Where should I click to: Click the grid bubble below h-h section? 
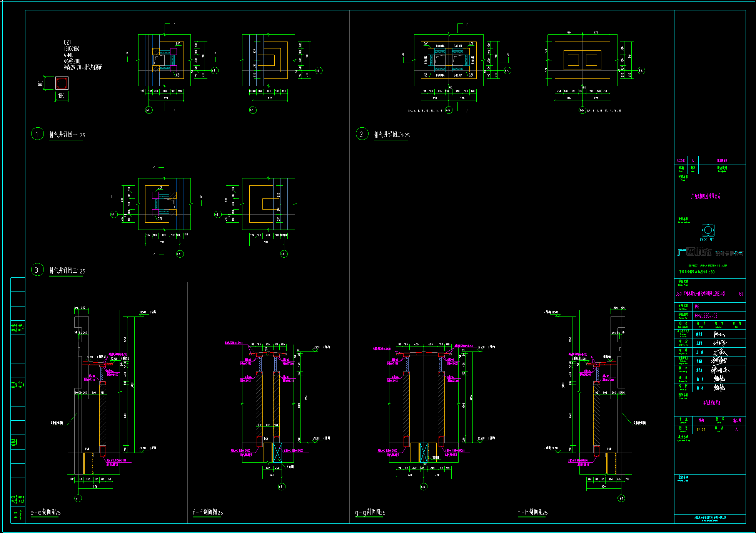click(621, 498)
